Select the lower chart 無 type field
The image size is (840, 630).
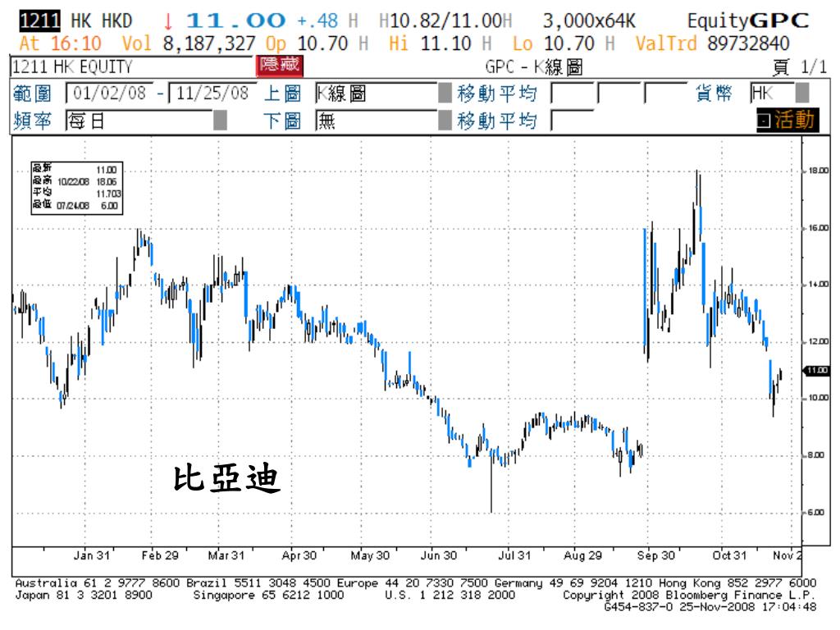click(x=377, y=121)
